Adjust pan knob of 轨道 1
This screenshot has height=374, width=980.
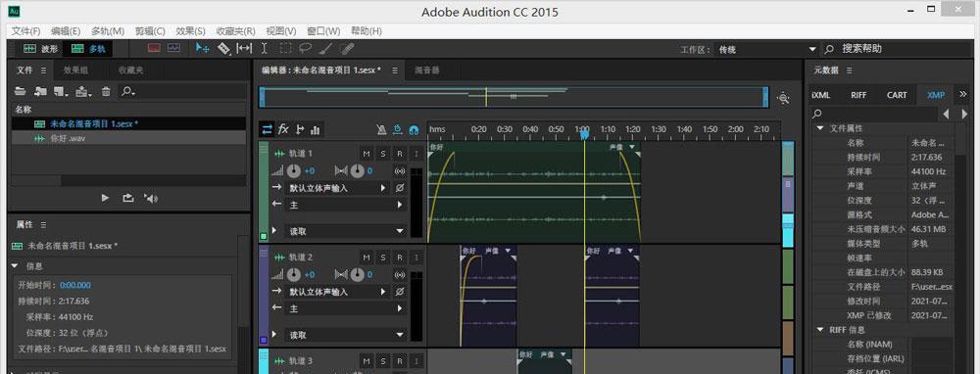click(358, 170)
